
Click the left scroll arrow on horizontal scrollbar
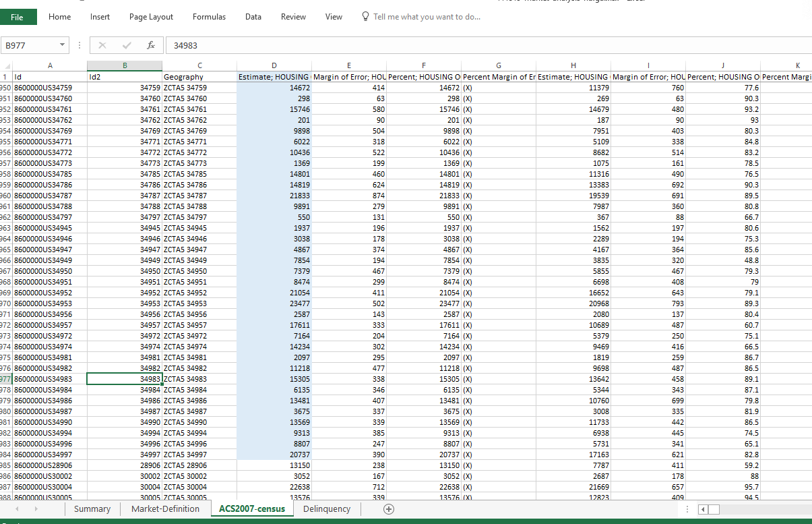click(703, 509)
